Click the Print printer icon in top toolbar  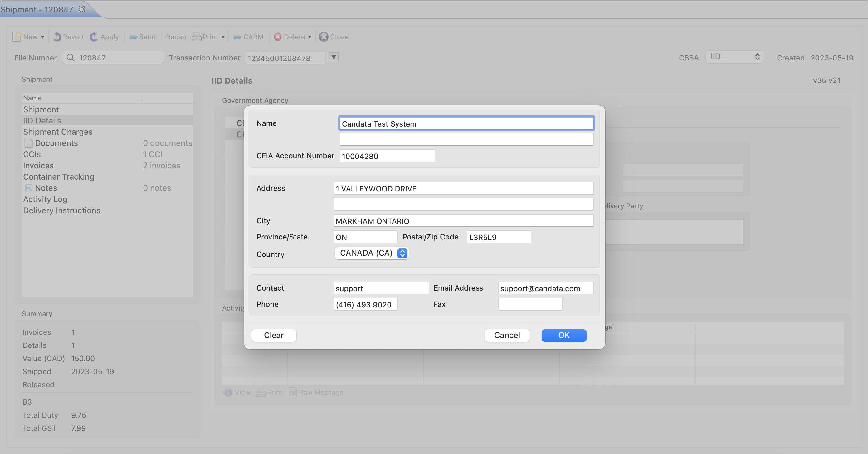click(197, 37)
